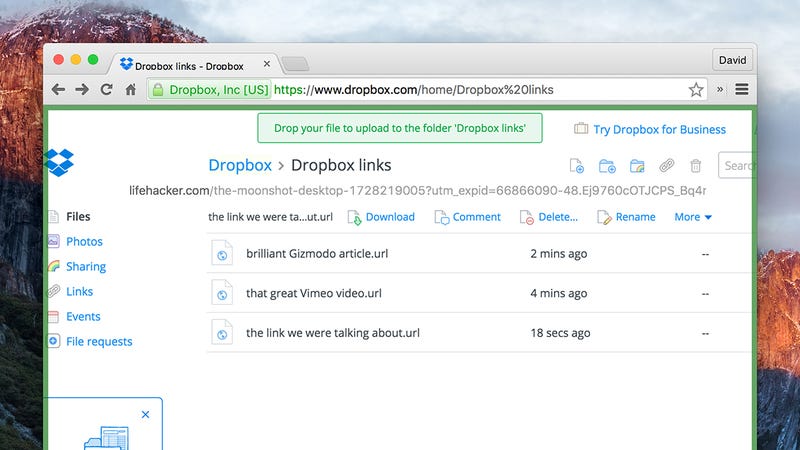Open Links in the sidebar
800x450 pixels.
tap(80, 291)
